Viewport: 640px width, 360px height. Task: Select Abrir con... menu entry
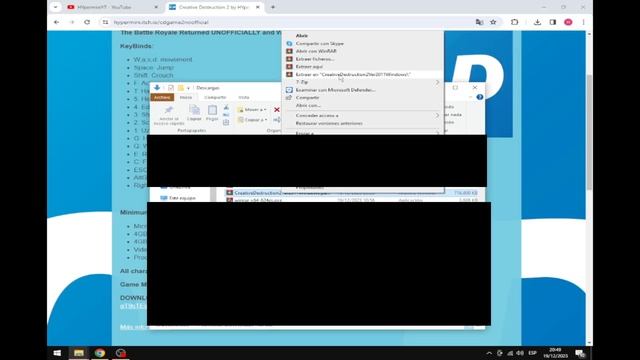[308, 105]
